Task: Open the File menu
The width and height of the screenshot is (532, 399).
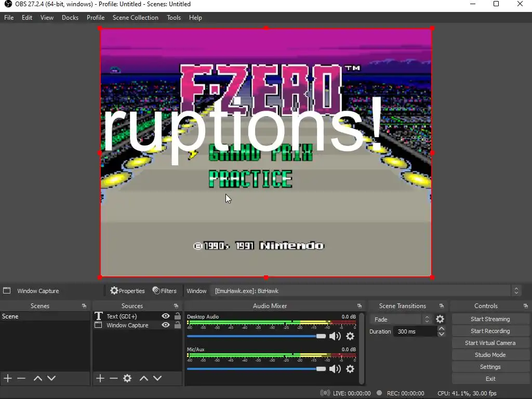Action: click(x=9, y=18)
